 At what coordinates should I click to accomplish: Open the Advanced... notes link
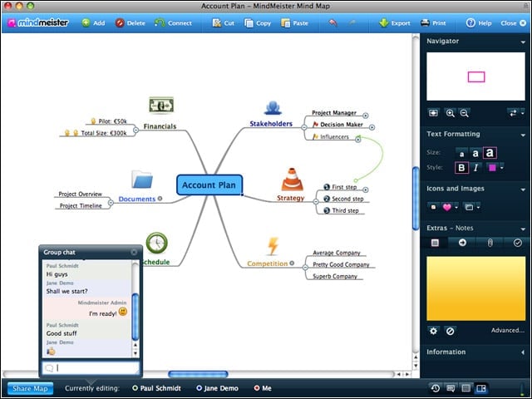click(508, 331)
